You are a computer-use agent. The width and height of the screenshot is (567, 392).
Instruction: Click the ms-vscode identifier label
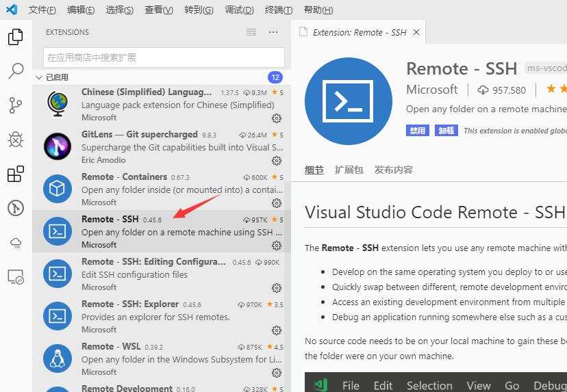point(546,68)
